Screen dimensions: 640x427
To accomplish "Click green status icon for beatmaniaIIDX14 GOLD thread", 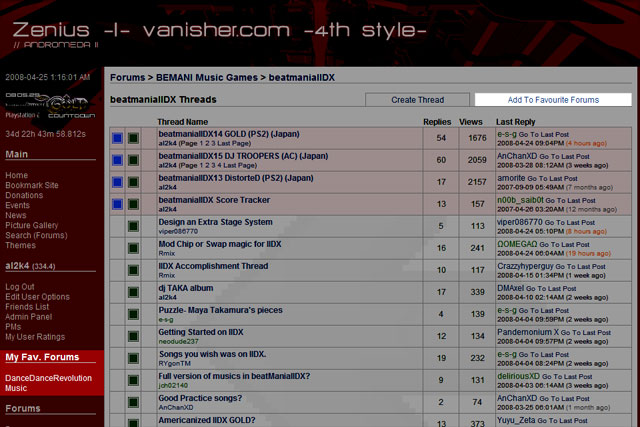I will point(133,138).
